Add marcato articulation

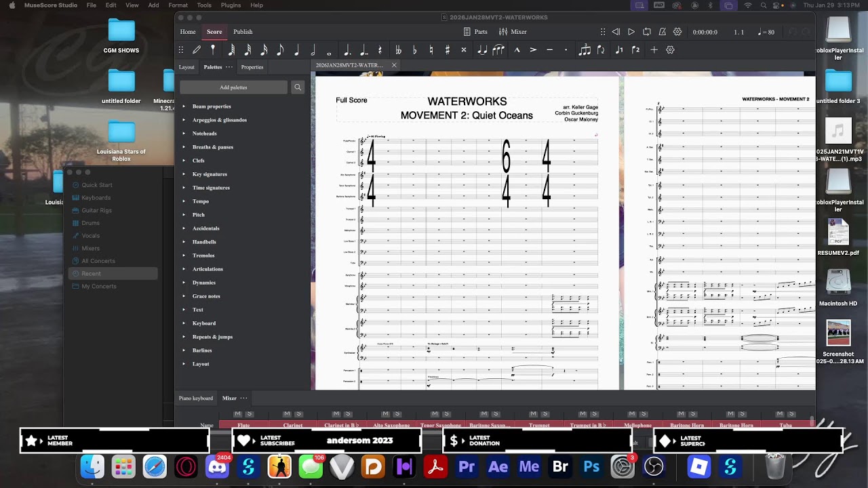517,49
